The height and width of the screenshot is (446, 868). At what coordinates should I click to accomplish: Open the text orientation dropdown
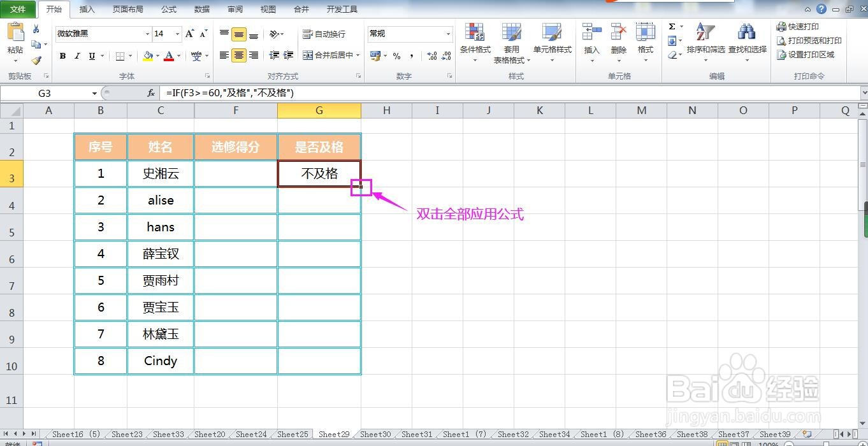coord(277,34)
